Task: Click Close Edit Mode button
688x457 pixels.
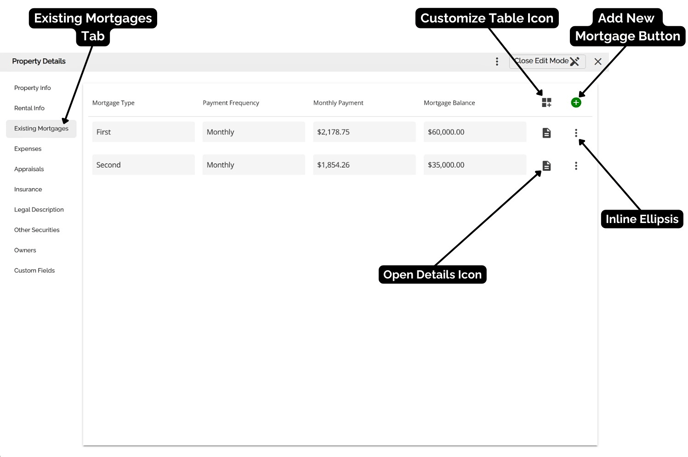Action: [x=547, y=61]
